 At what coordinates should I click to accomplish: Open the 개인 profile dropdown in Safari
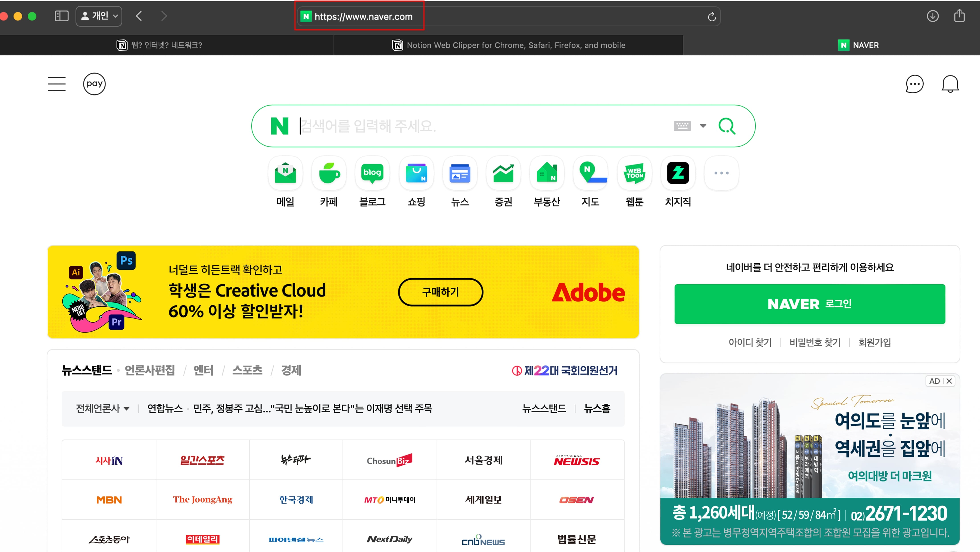99,16
